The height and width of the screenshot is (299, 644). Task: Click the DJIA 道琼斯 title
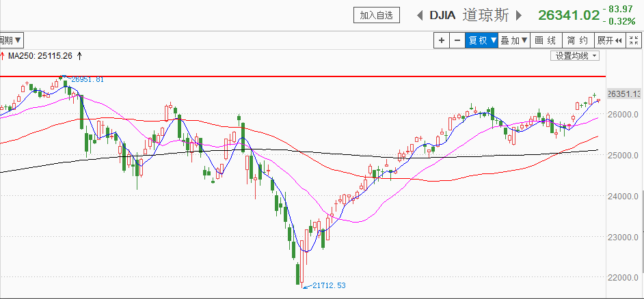point(469,16)
